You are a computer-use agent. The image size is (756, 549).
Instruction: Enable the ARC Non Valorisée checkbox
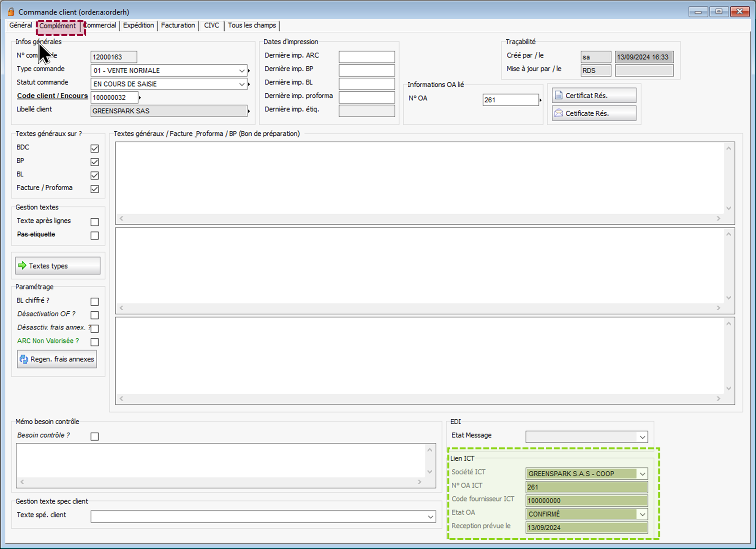94,342
